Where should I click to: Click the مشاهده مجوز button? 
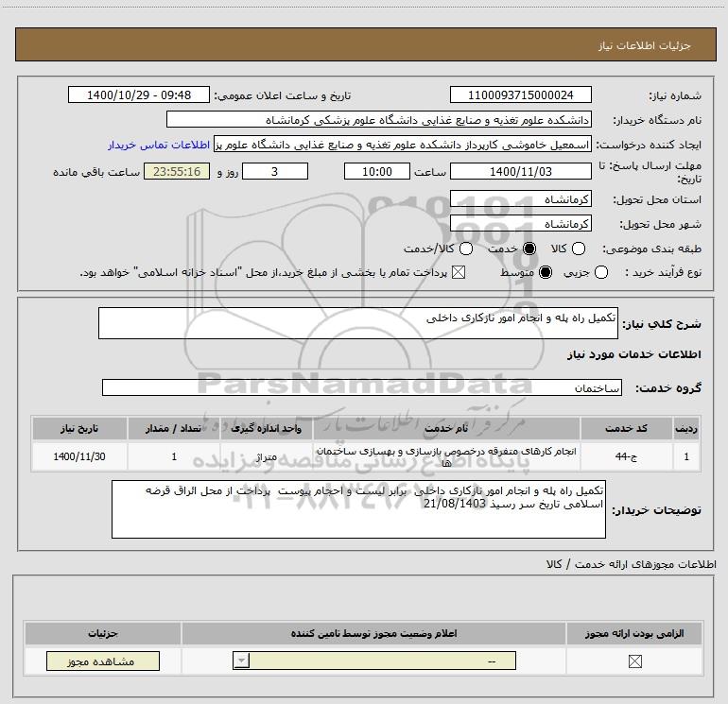(x=103, y=661)
